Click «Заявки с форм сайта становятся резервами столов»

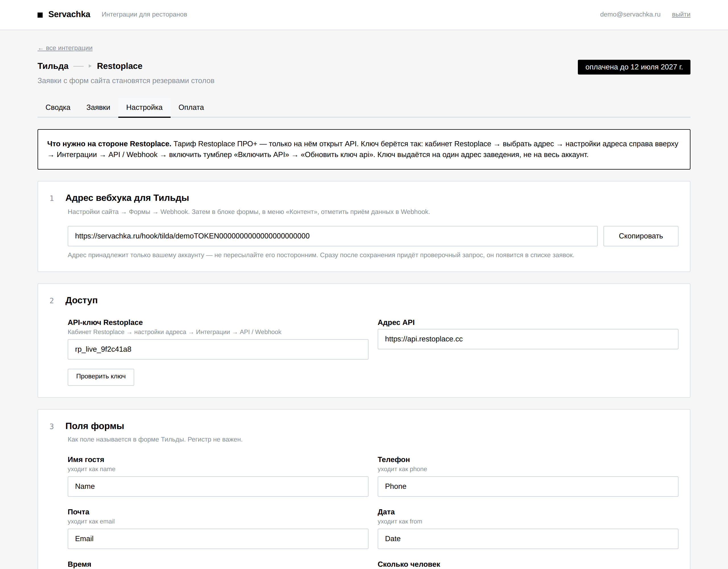tap(126, 81)
